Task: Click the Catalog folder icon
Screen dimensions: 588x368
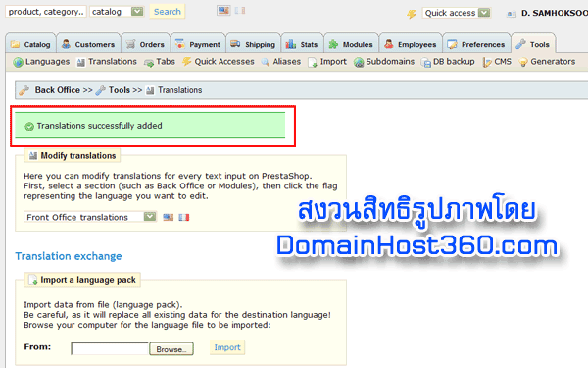Action: click(x=15, y=44)
